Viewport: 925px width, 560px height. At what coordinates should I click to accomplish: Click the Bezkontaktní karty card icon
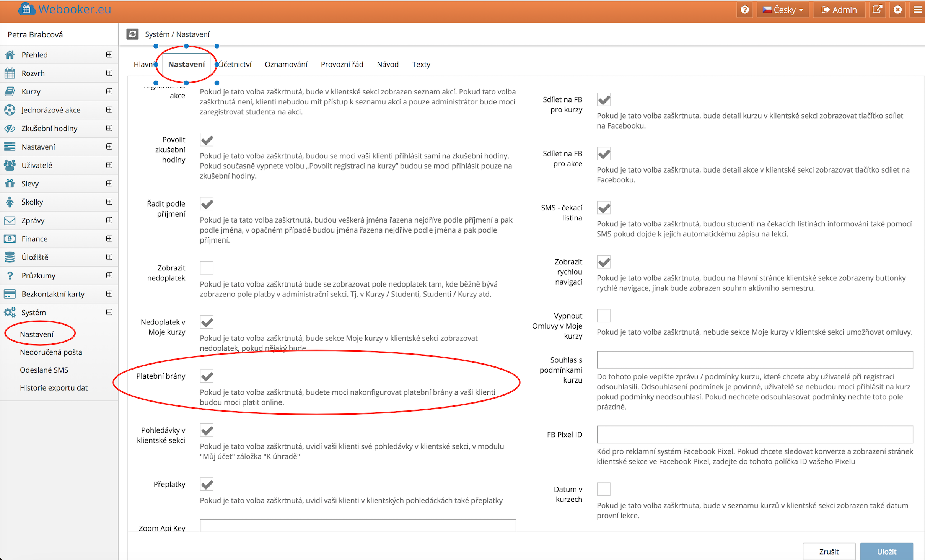tap(10, 294)
